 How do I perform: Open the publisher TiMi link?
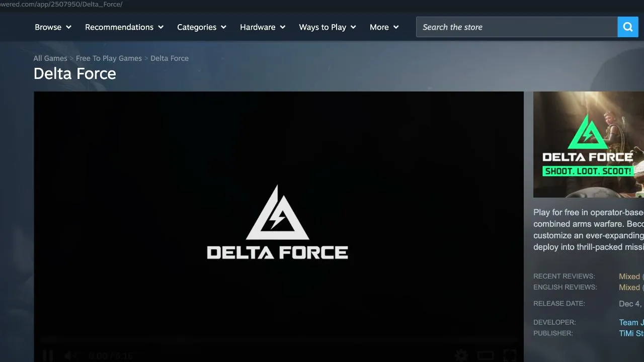(x=631, y=333)
